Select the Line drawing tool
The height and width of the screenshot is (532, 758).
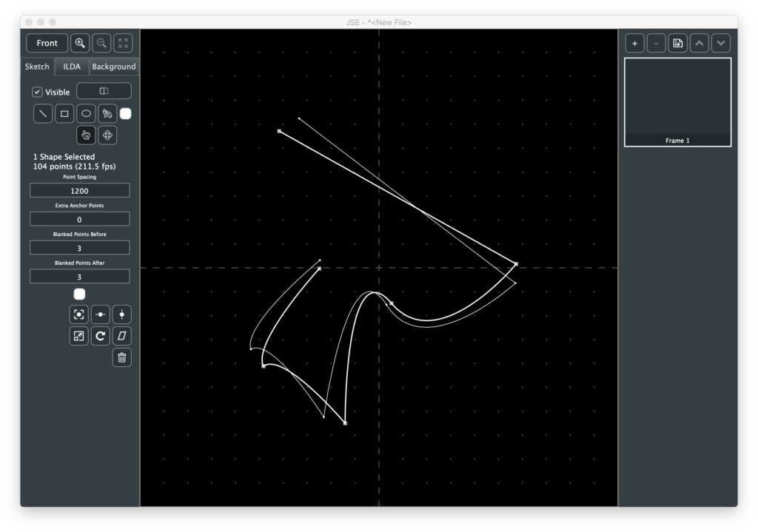tap(44, 114)
